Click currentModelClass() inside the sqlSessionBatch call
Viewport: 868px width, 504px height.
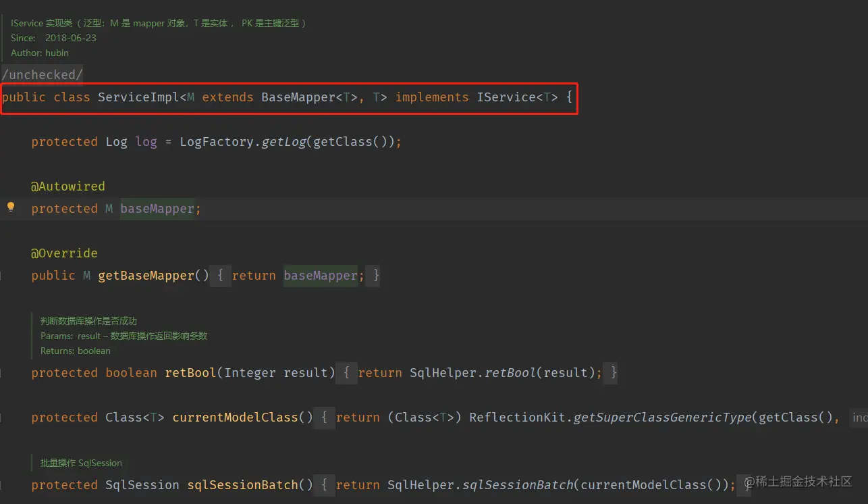(651, 485)
